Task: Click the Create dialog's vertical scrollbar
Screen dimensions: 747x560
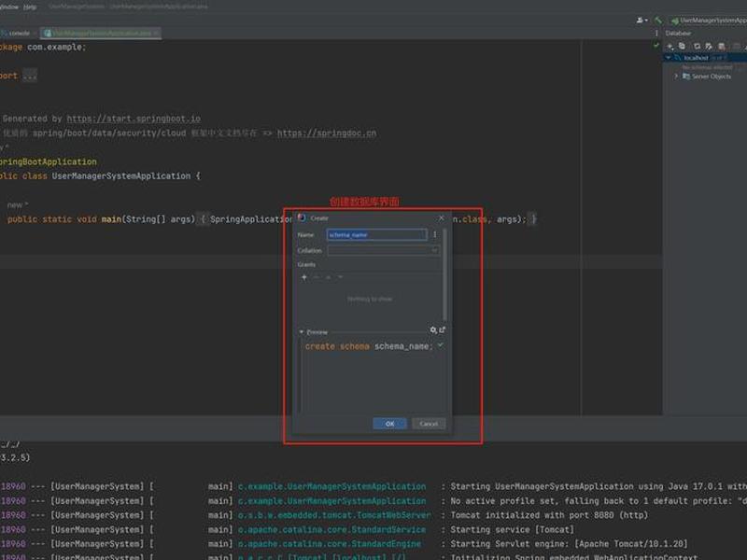Action: pos(445,274)
